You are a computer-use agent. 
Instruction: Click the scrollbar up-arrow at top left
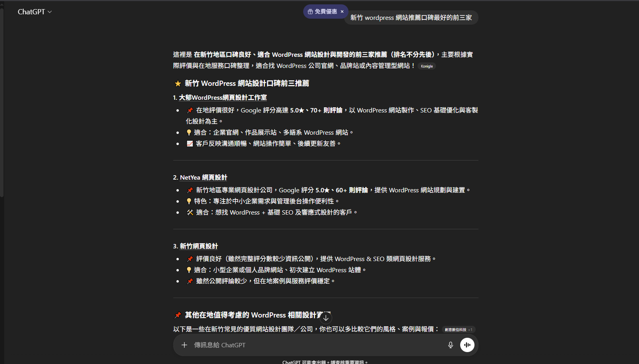(3, 5)
